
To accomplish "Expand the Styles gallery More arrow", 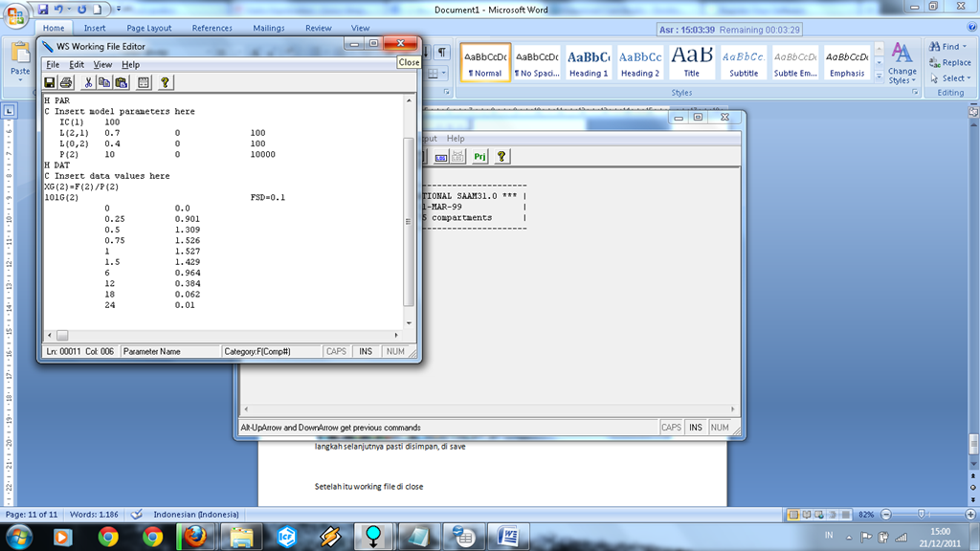I will (x=879, y=76).
